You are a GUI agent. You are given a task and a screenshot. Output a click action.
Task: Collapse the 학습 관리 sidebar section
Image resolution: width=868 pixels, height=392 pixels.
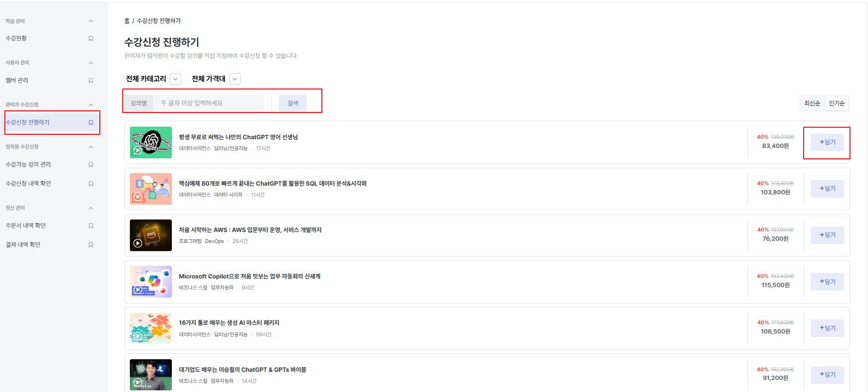tap(91, 21)
